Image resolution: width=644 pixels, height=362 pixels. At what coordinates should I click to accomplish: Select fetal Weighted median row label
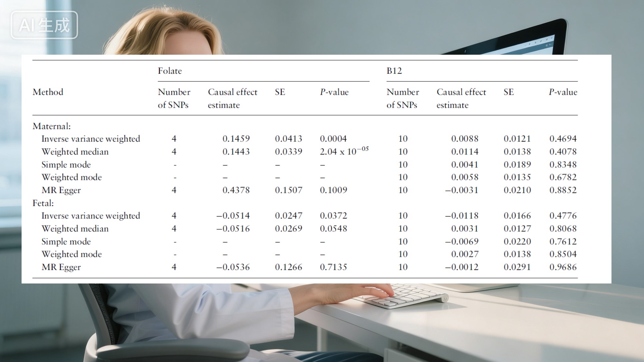(x=75, y=228)
